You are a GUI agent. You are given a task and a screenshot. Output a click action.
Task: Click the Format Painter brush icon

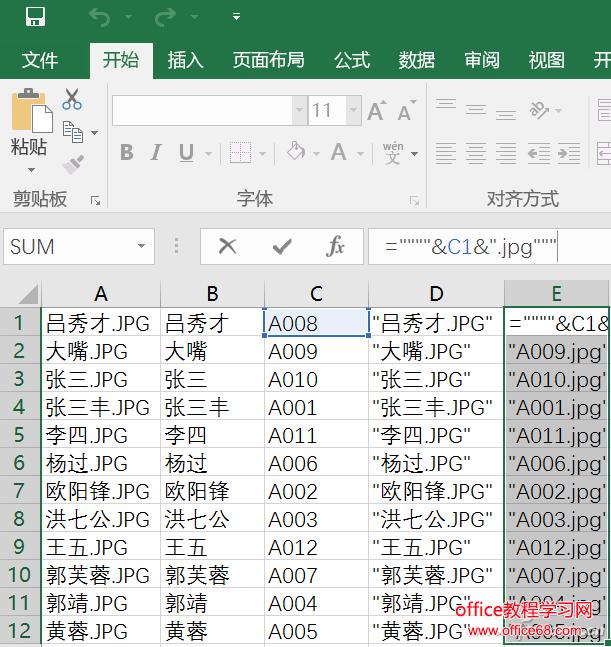coord(72,163)
